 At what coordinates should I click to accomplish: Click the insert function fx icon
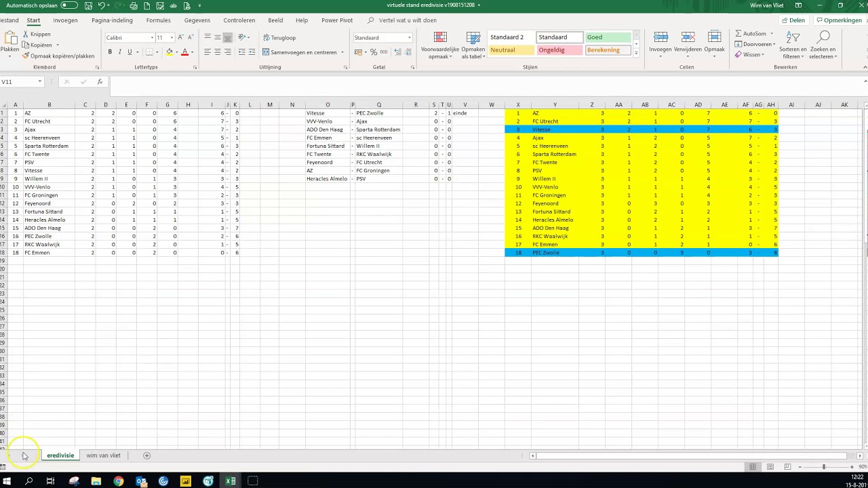point(100,82)
